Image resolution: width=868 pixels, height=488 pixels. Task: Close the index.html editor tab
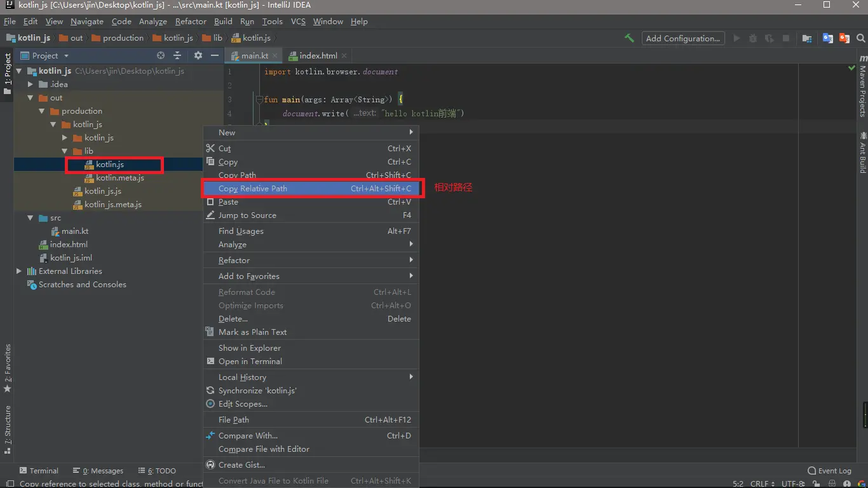pos(344,56)
